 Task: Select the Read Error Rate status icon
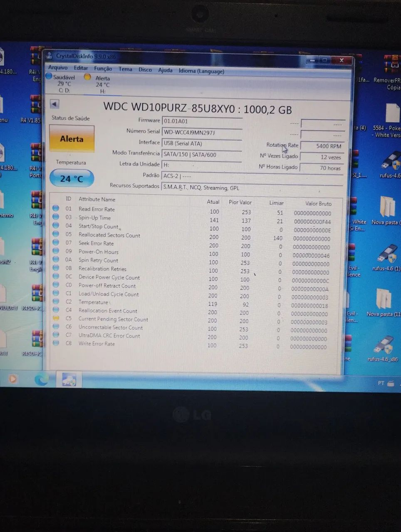[x=56, y=209]
